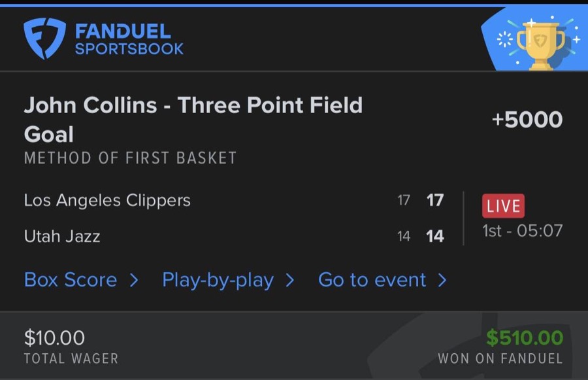This screenshot has height=380, width=588.
Task: Click the Method of First Basket label
Action: tap(130, 158)
